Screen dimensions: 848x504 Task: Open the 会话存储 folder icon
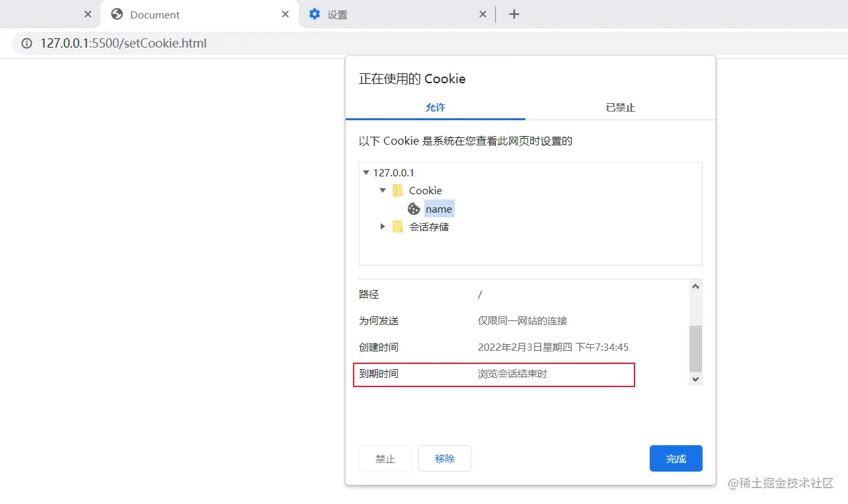pyautogui.click(x=397, y=227)
